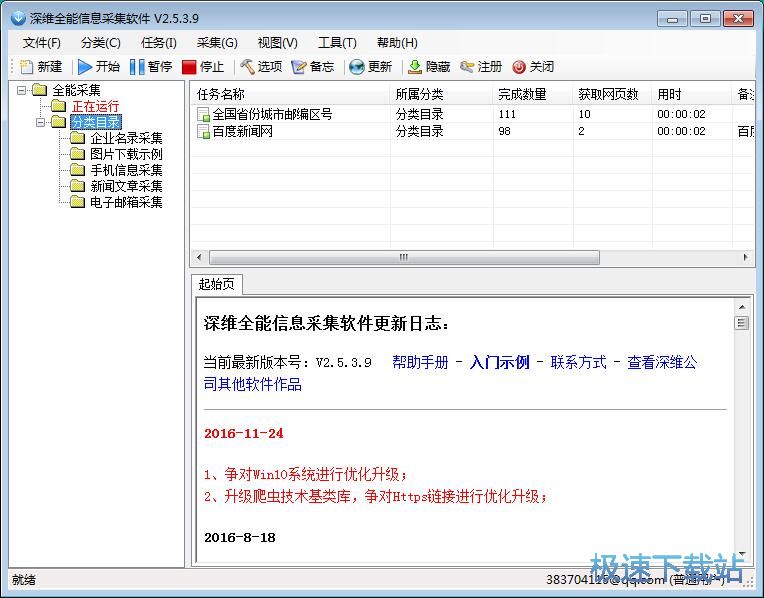Open 选项 options hammer icon
Screen dimensions: 764x598
click(x=248, y=67)
